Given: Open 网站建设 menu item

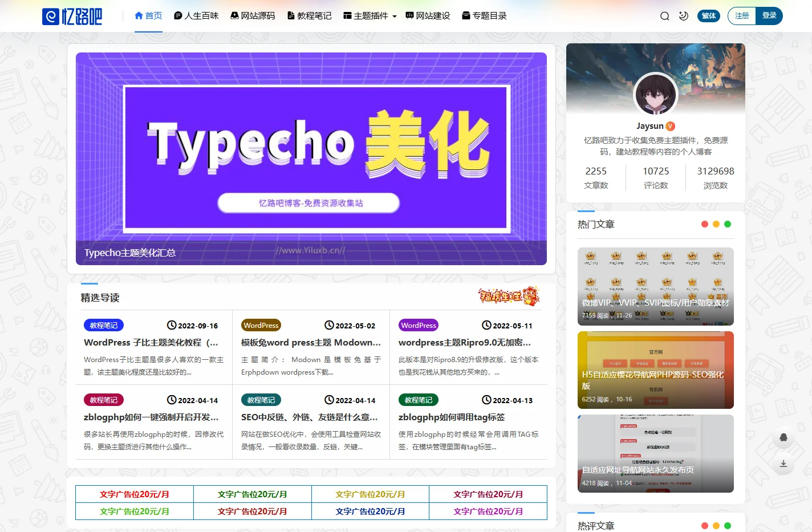Looking at the screenshot, I should pyautogui.click(x=428, y=16).
